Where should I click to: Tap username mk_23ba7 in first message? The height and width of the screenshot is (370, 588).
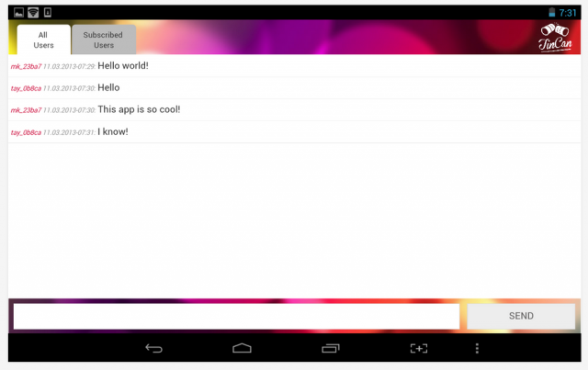pos(26,66)
